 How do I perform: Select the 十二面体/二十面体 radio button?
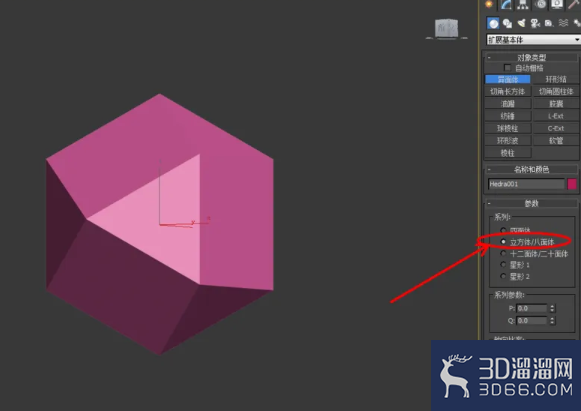503,253
